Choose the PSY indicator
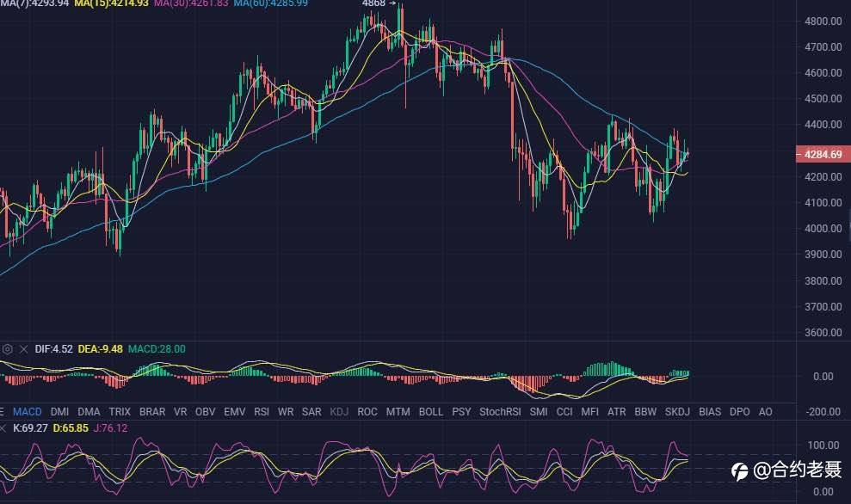 point(461,412)
